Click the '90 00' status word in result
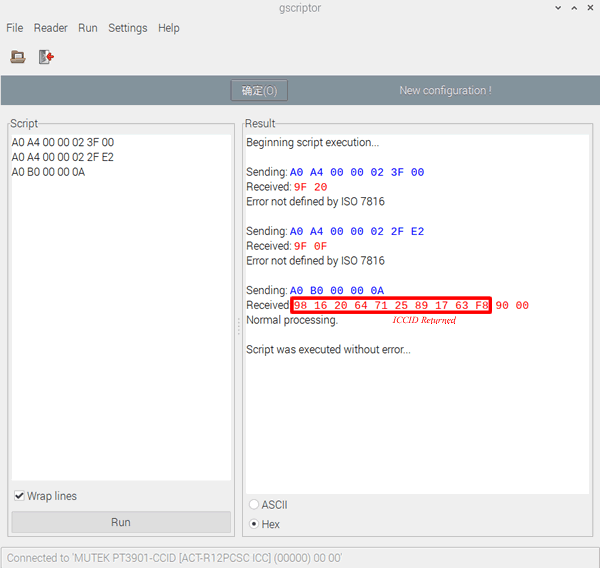The height and width of the screenshot is (568, 600). [512, 305]
